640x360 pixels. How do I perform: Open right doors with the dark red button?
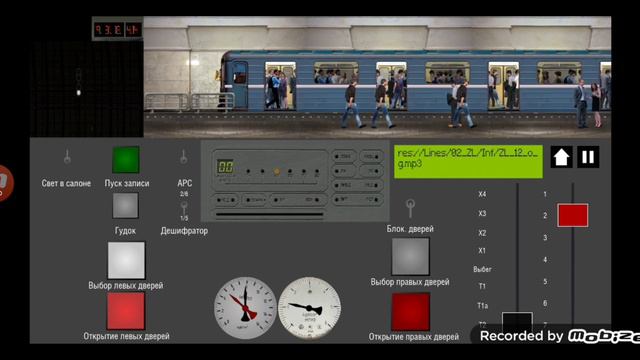(411, 312)
